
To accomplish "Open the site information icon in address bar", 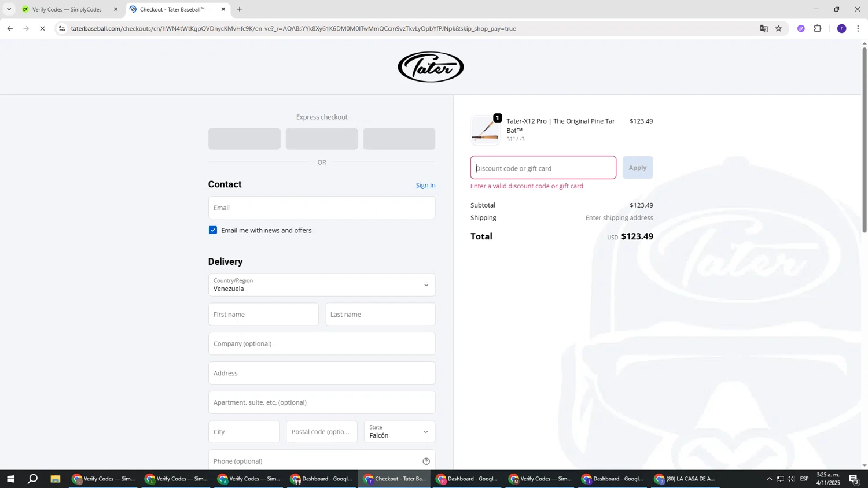I will [x=62, y=28].
